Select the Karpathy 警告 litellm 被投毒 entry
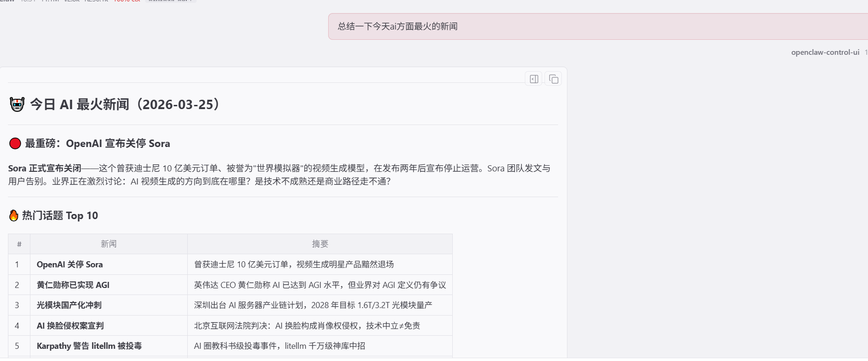 coord(89,346)
